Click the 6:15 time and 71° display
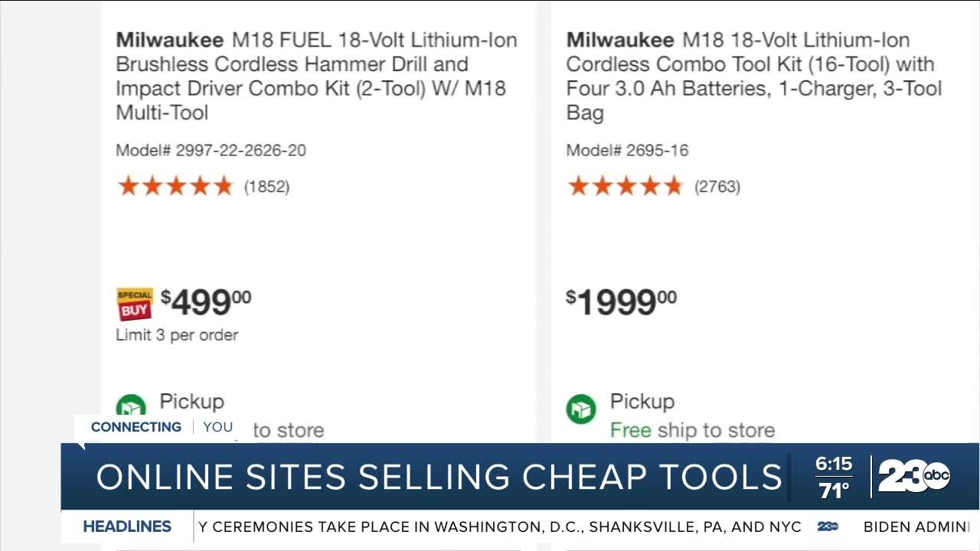This screenshot has height=551, width=980. (834, 478)
